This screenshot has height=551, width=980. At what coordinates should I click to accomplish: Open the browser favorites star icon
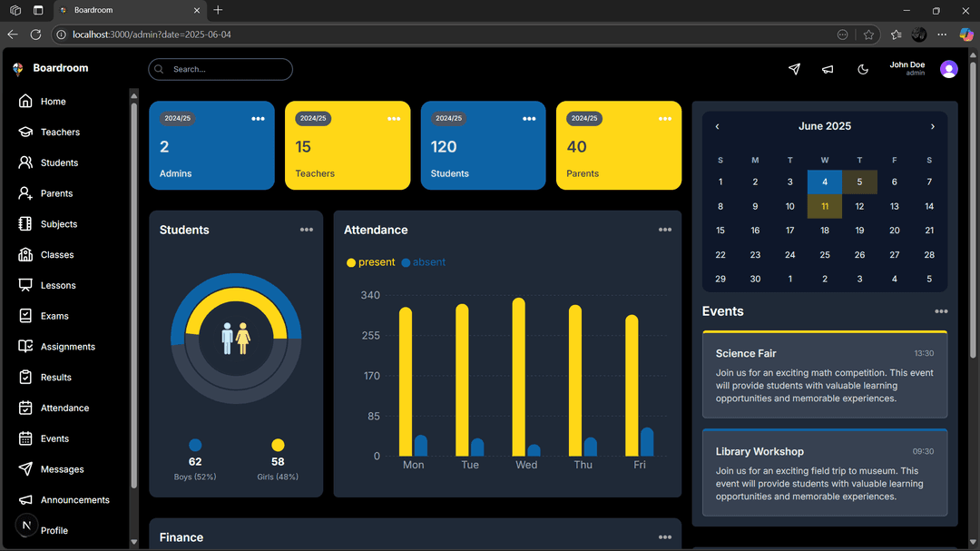pos(868,34)
